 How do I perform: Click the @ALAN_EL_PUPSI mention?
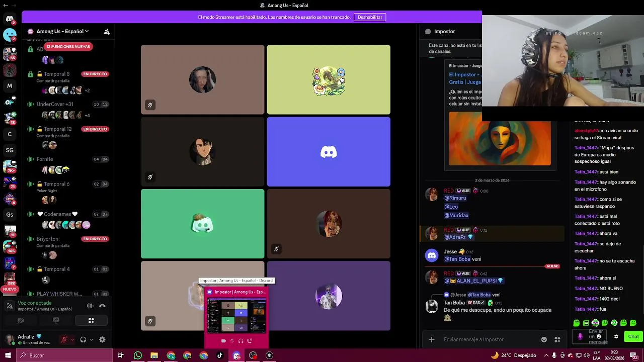tap(473, 281)
